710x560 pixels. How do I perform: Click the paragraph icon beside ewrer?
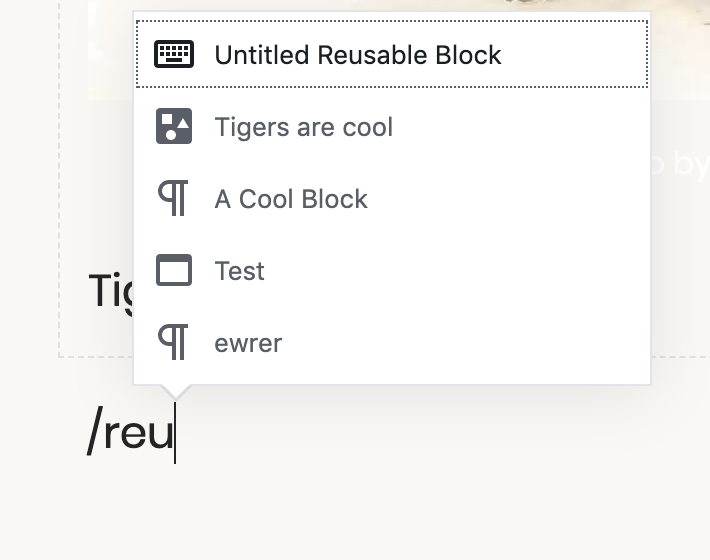tap(174, 343)
